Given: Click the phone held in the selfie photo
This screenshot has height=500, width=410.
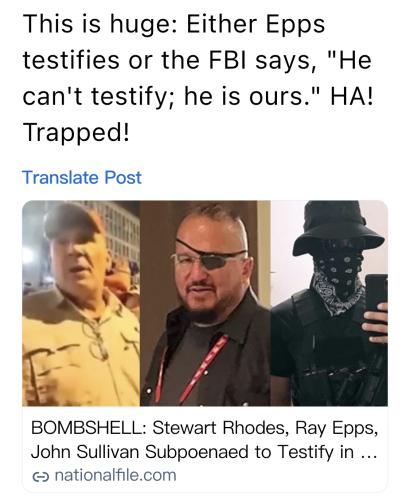Looking at the screenshot, I should (377, 300).
